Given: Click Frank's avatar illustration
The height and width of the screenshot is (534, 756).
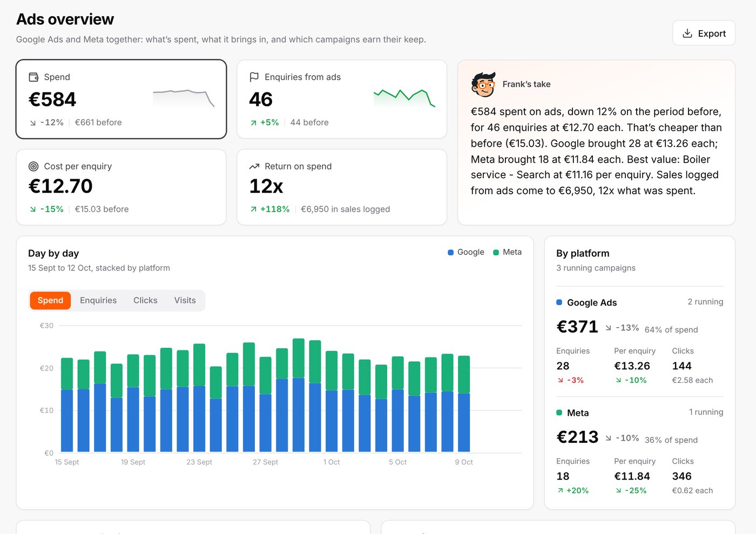Looking at the screenshot, I should point(483,84).
